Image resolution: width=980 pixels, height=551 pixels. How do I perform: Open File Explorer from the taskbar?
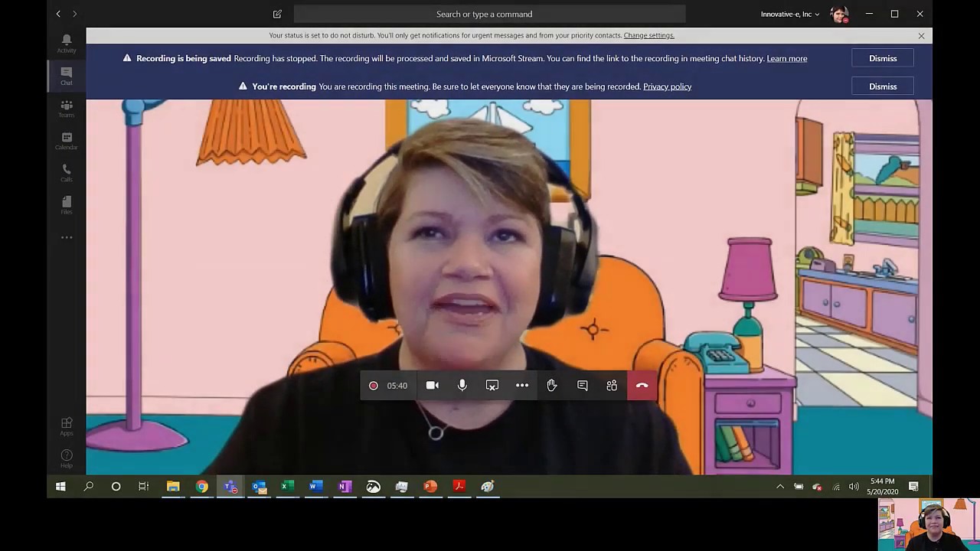click(173, 486)
